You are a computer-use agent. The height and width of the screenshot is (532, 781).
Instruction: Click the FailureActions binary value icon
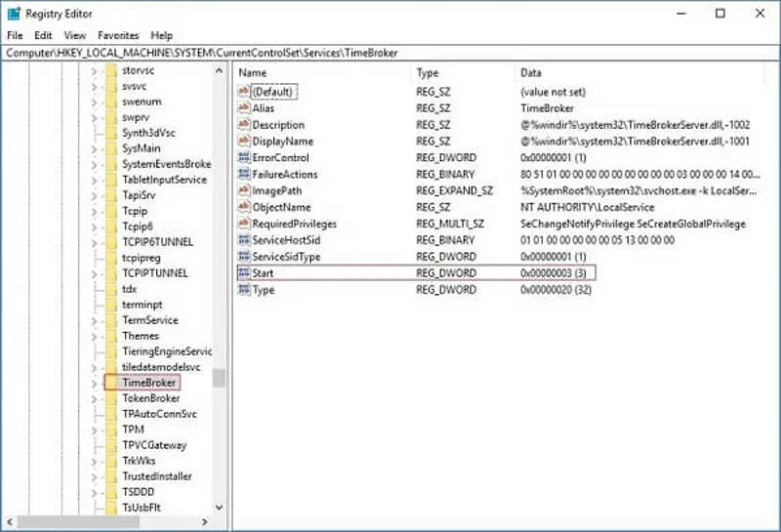244,174
